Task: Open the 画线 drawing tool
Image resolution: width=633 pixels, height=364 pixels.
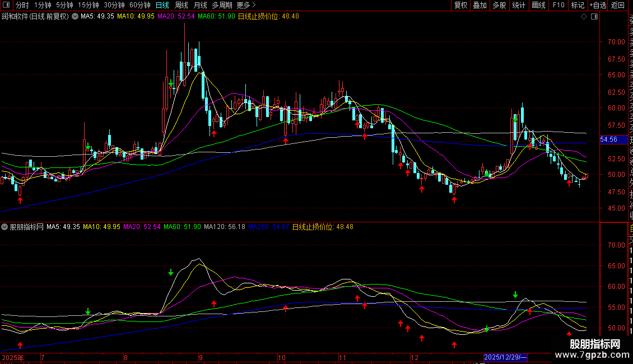Action: click(538, 5)
